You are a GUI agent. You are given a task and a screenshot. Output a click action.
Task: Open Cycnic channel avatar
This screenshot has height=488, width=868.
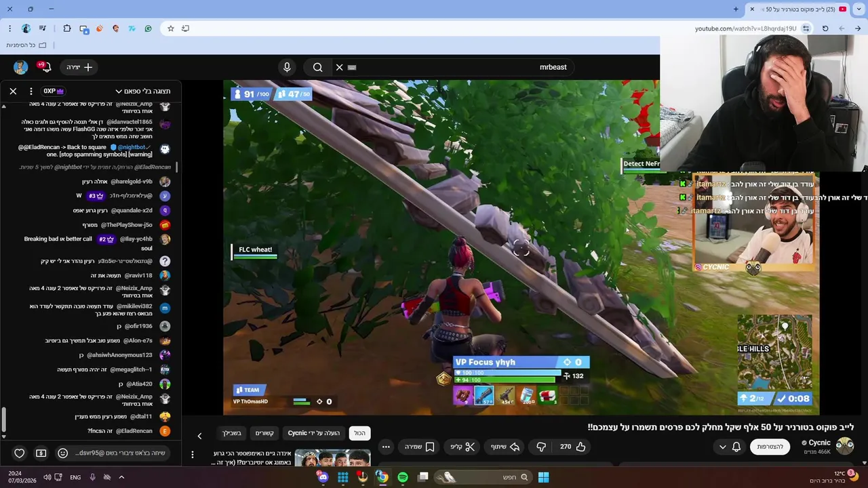pyautogui.click(x=844, y=446)
